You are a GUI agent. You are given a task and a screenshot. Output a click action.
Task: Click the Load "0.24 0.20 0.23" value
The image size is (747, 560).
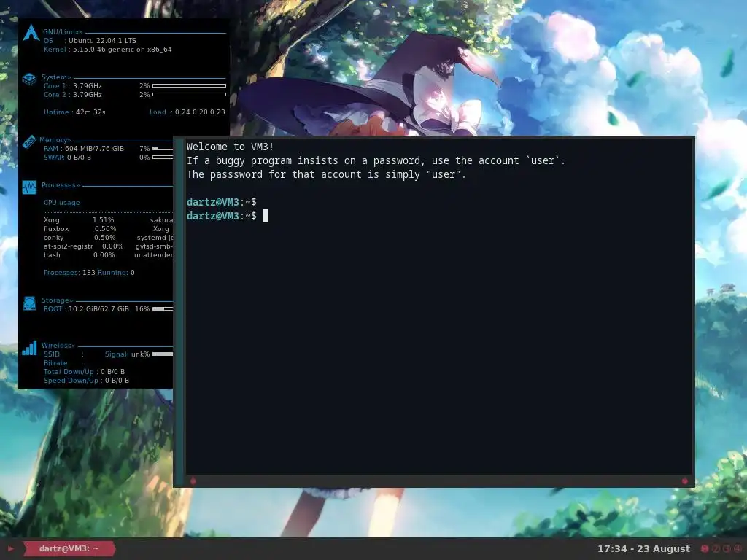(x=200, y=112)
